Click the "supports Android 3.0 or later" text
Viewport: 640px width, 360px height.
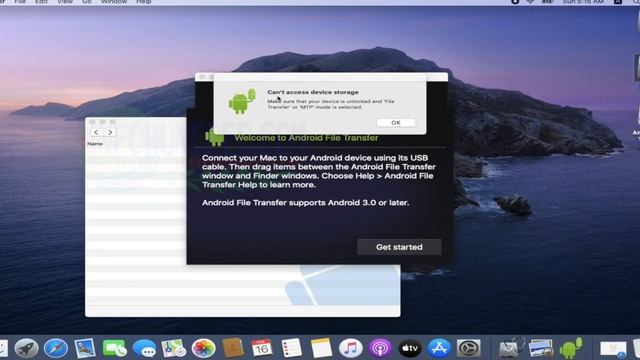tap(348, 203)
